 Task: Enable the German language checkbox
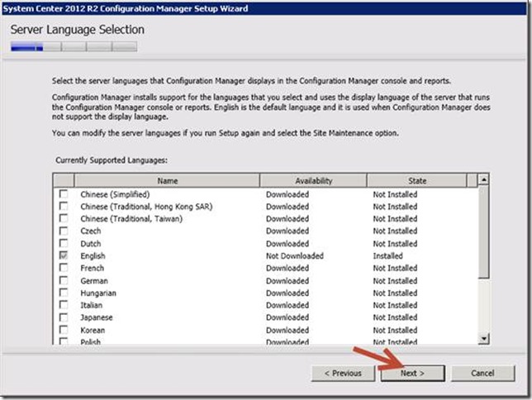[64, 281]
